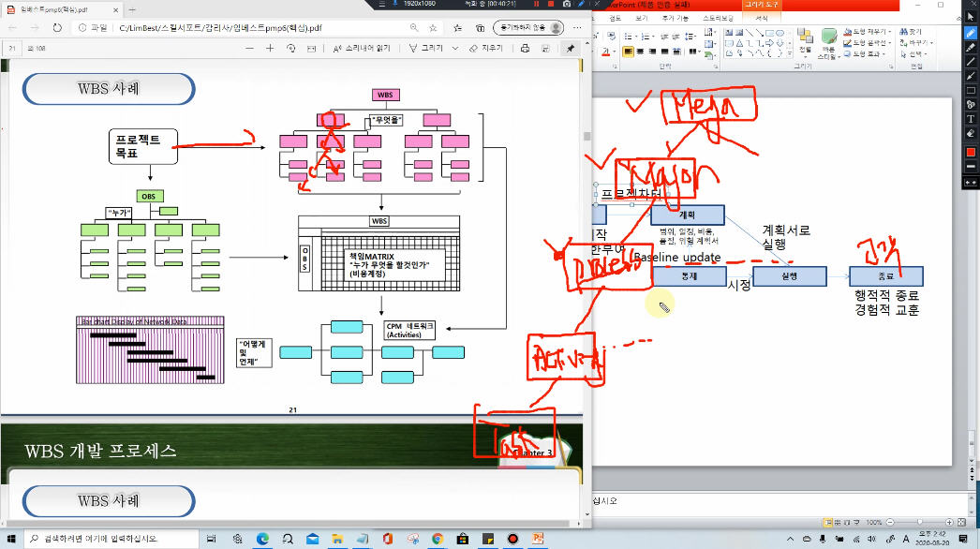Refresh the PDF page in Edge
980x549 pixels.
(57, 27)
